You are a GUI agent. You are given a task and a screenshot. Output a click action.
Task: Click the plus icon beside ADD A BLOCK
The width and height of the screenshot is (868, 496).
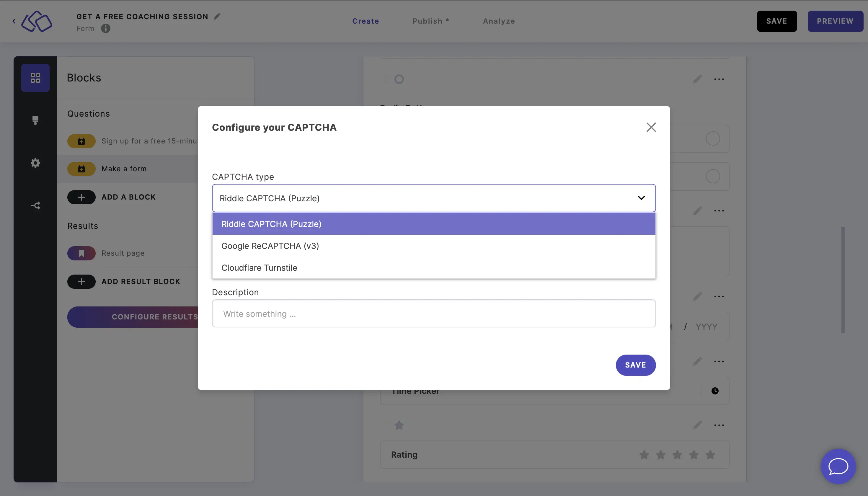81,197
